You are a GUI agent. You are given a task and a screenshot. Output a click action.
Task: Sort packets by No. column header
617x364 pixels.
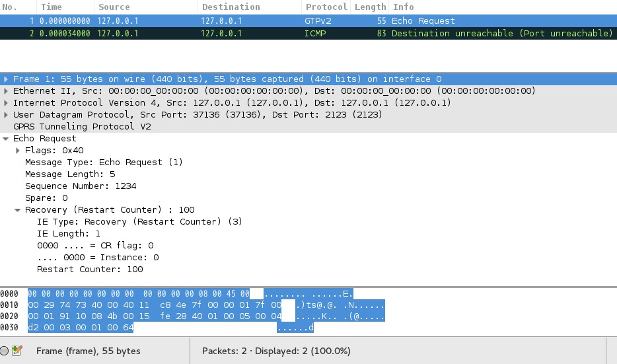click(18, 7)
